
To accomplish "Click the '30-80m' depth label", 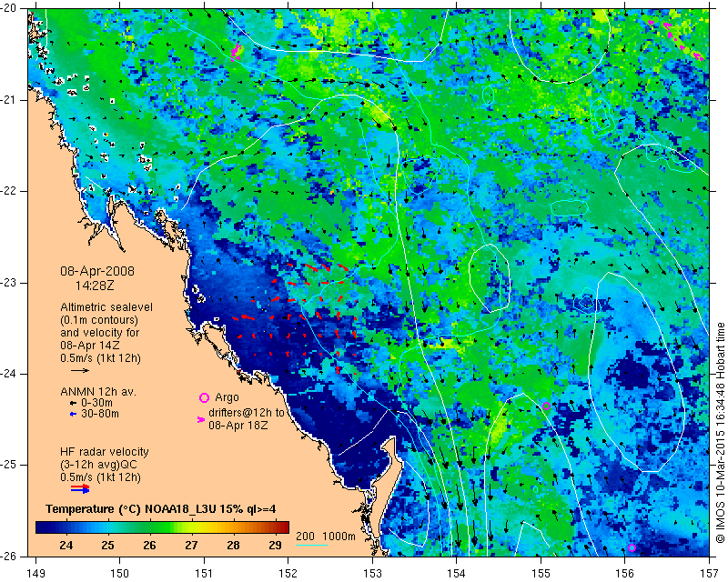I will 100,414.
